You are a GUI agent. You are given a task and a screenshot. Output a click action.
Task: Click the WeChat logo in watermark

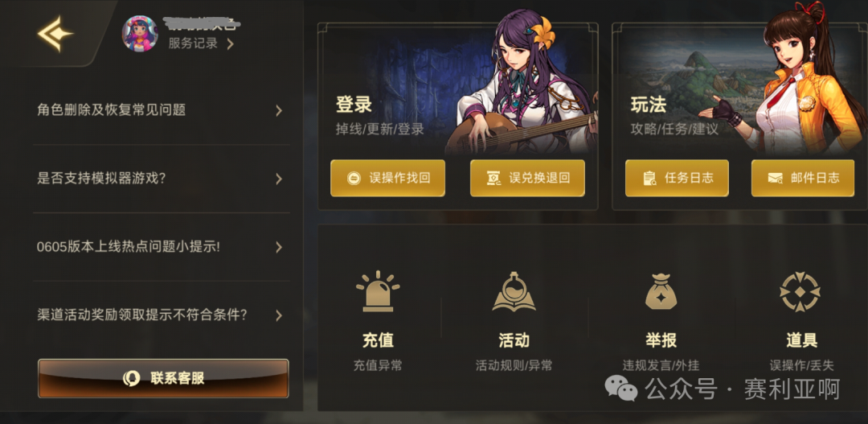pyautogui.click(x=621, y=388)
